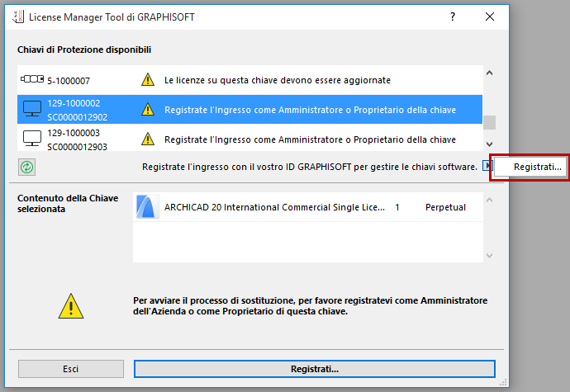The image size is (570, 392).
Task: Click the green refresh keys icon
Action: pyautogui.click(x=27, y=168)
